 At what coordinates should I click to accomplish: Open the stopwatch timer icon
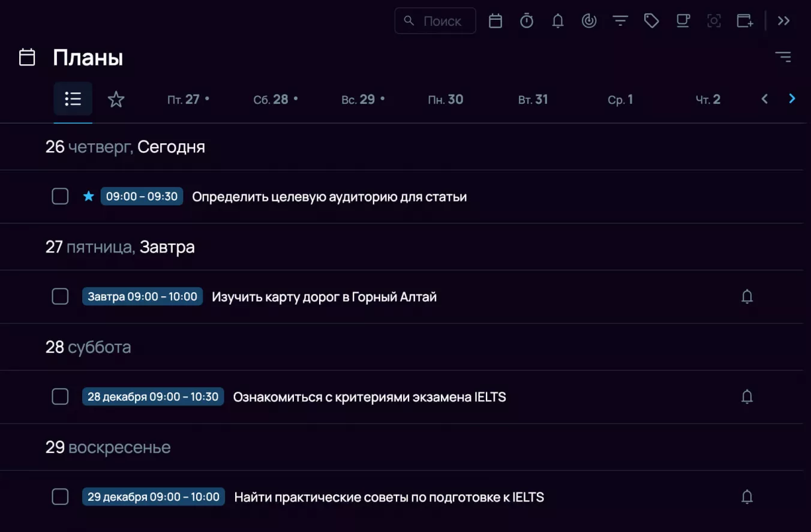[x=527, y=21]
